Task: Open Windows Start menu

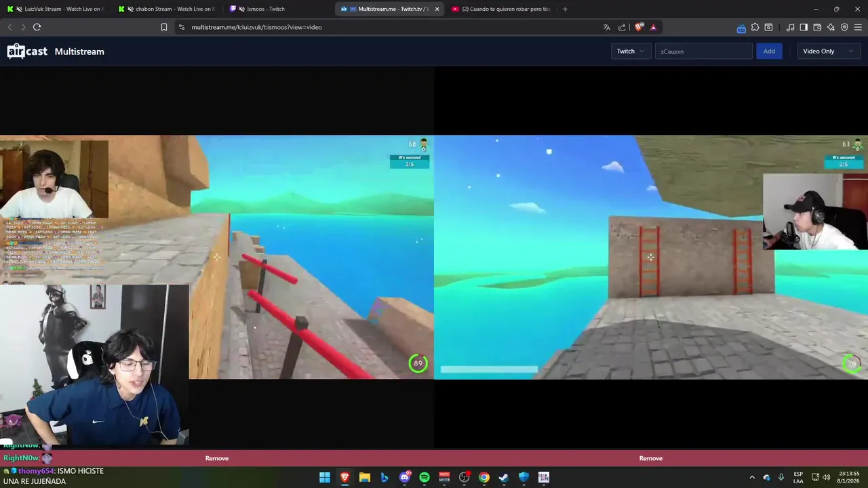Action: 325,477
